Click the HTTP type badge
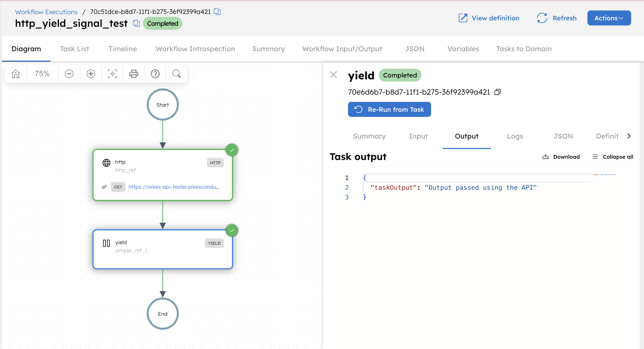 coord(215,163)
